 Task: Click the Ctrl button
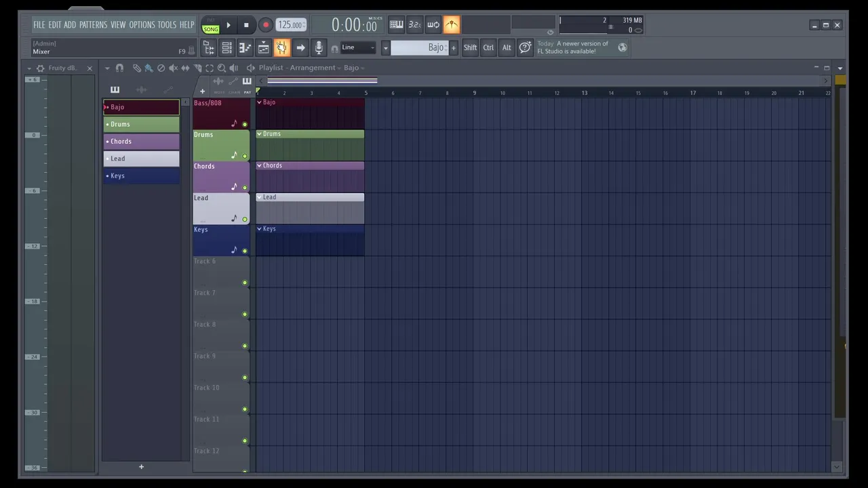click(x=488, y=47)
